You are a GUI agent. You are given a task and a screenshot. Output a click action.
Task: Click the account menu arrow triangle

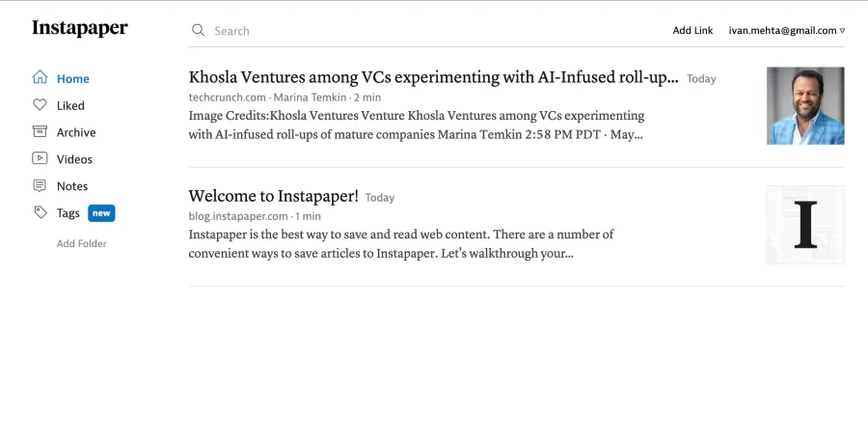pos(842,31)
